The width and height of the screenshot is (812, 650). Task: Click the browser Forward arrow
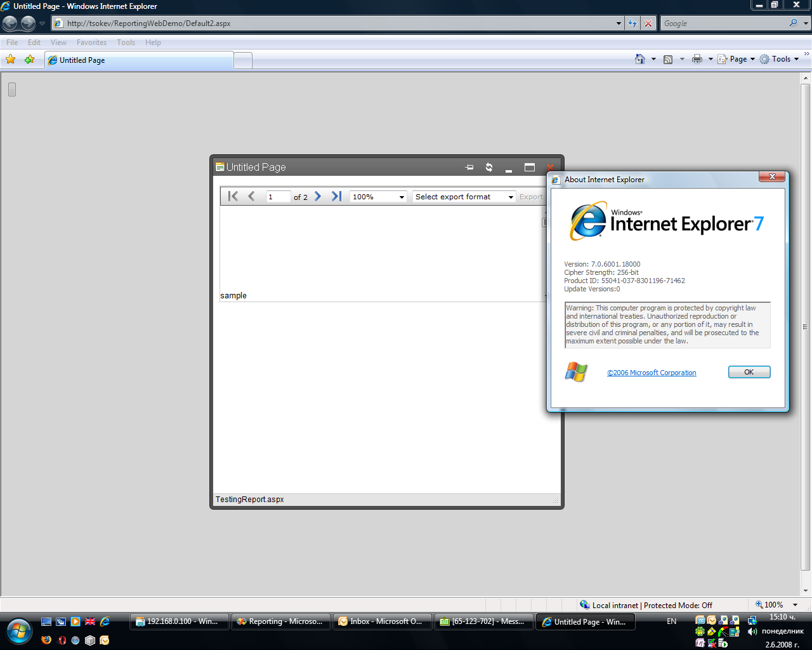[28, 23]
